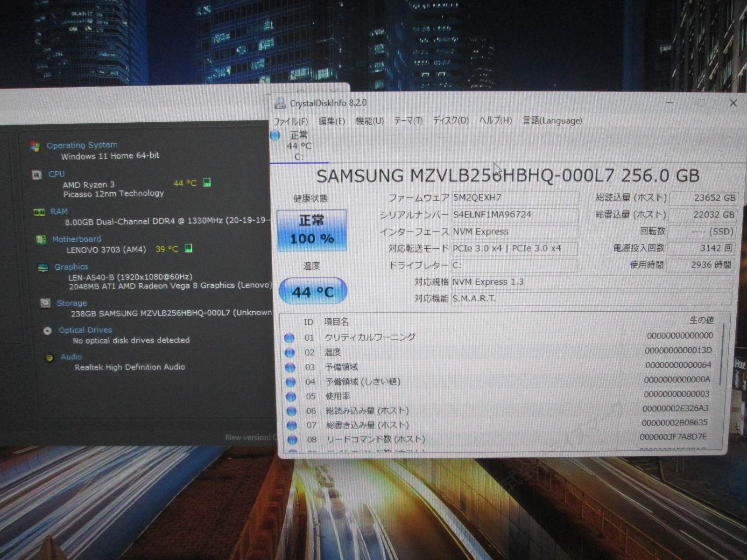Click the rotation rate field showing ---- (SSD)
The width and height of the screenshot is (747, 560).
(702, 231)
